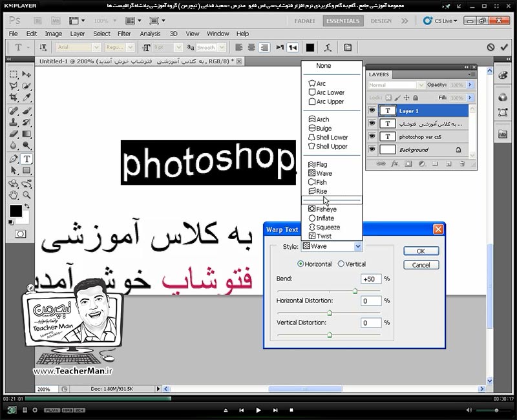Click the Bend slider handle
Image resolution: width=517 pixels, height=420 pixels.
(355, 291)
